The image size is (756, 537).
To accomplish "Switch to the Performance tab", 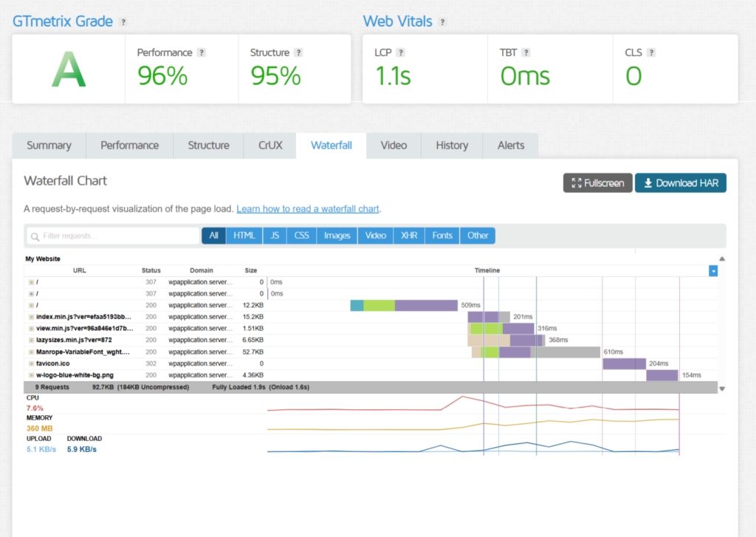I will 130,146.
